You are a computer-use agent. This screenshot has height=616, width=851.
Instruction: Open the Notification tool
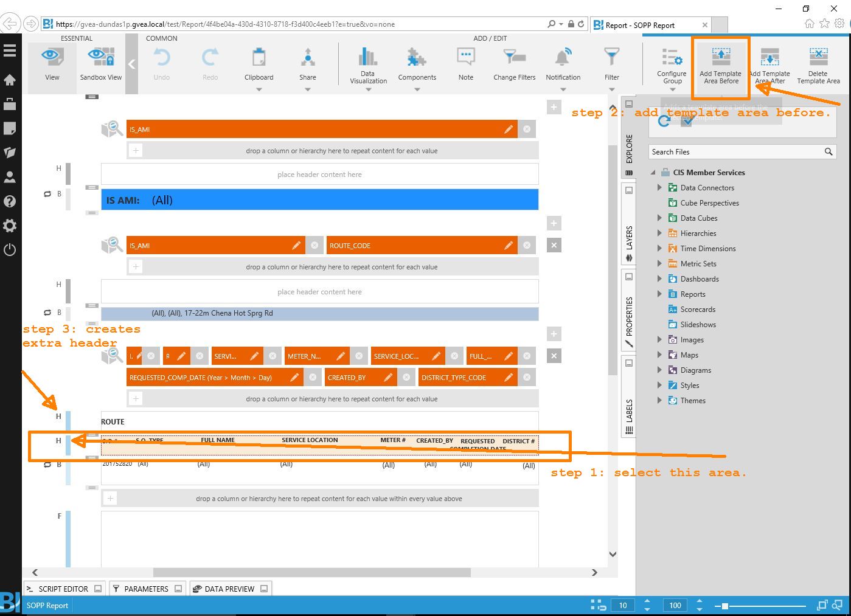click(x=563, y=64)
